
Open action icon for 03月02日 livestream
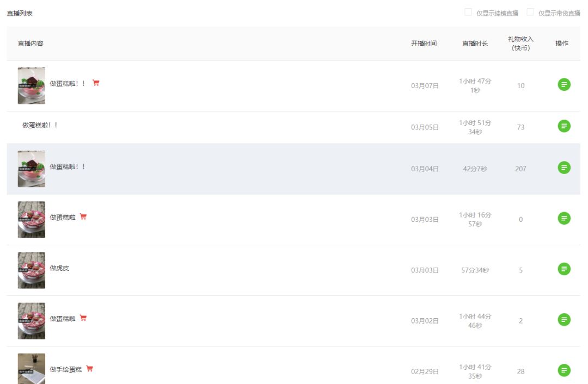pos(564,319)
